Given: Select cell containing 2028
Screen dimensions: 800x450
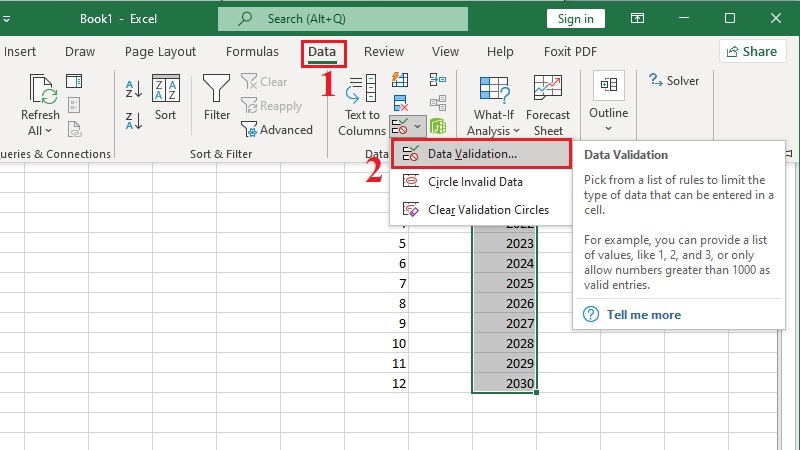Looking at the screenshot, I should coord(504,343).
